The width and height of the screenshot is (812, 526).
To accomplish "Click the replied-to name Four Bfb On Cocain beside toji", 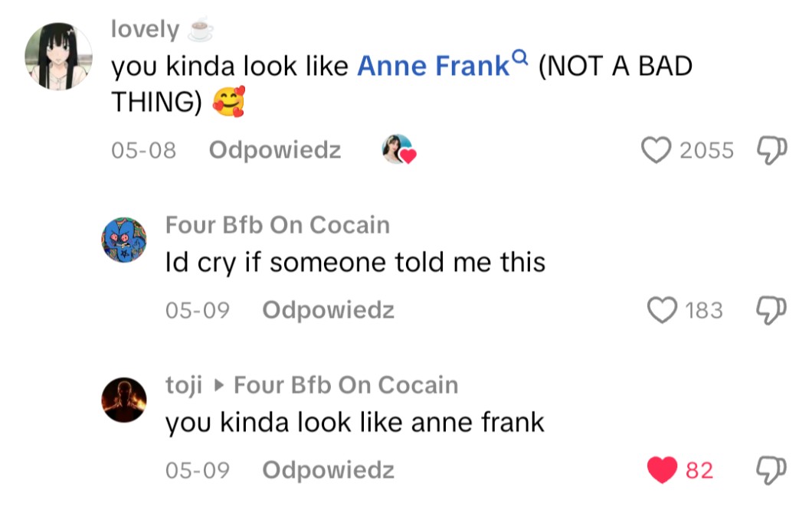I will (x=345, y=384).
